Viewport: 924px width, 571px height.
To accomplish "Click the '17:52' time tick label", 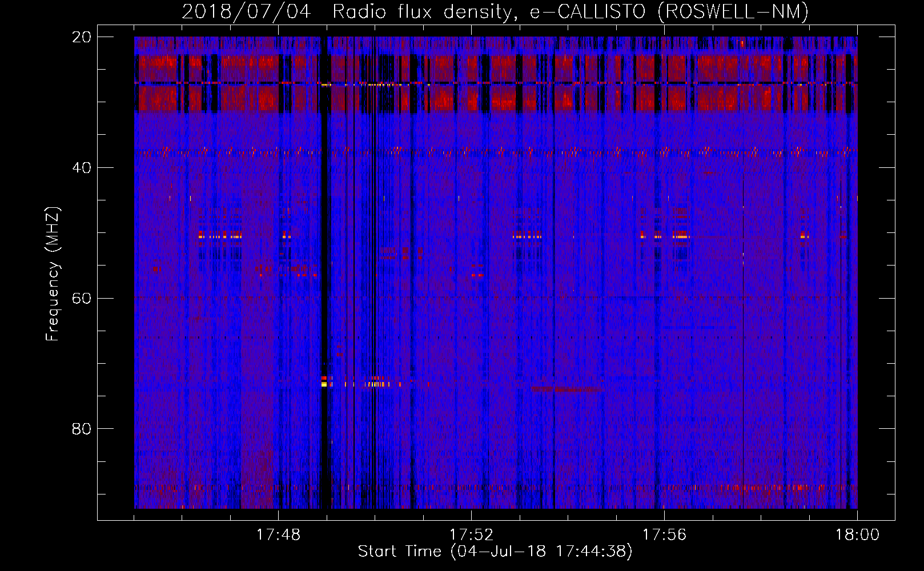I will coord(471,535).
